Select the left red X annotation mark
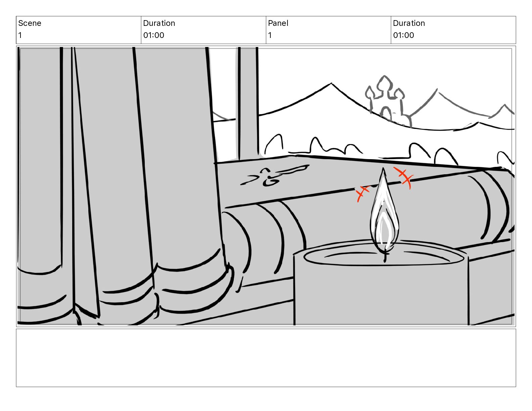532x411 pixels. (x=362, y=193)
